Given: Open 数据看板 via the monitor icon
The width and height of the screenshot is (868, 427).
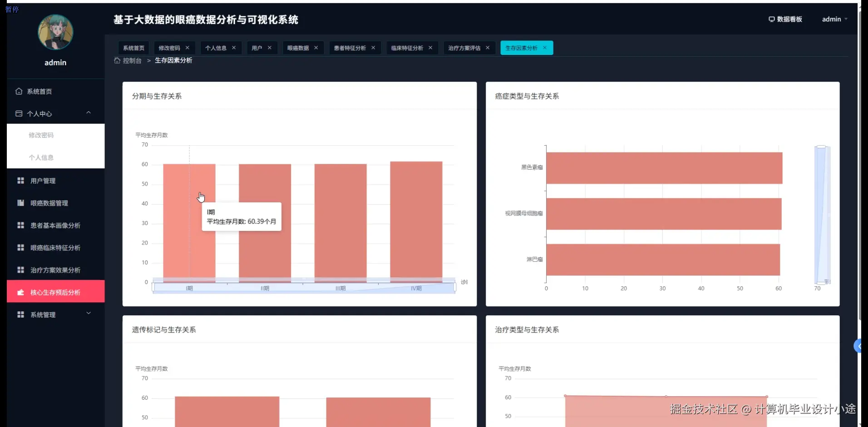Looking at the screenshot, I should [x=772, y=19].
